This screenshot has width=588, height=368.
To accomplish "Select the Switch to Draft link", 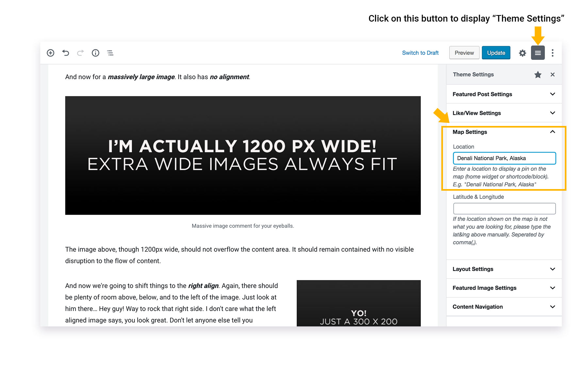I will tap(420, 53).
